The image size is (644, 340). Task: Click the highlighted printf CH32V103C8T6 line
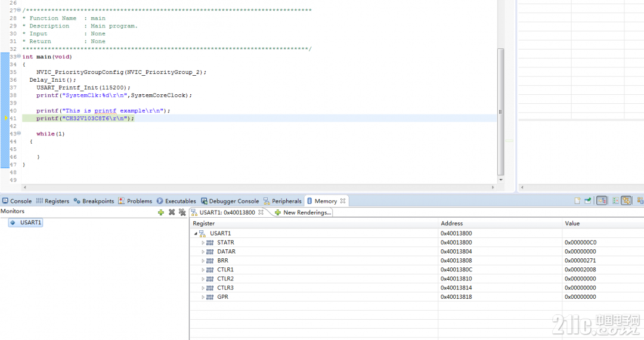pos(85,118)
